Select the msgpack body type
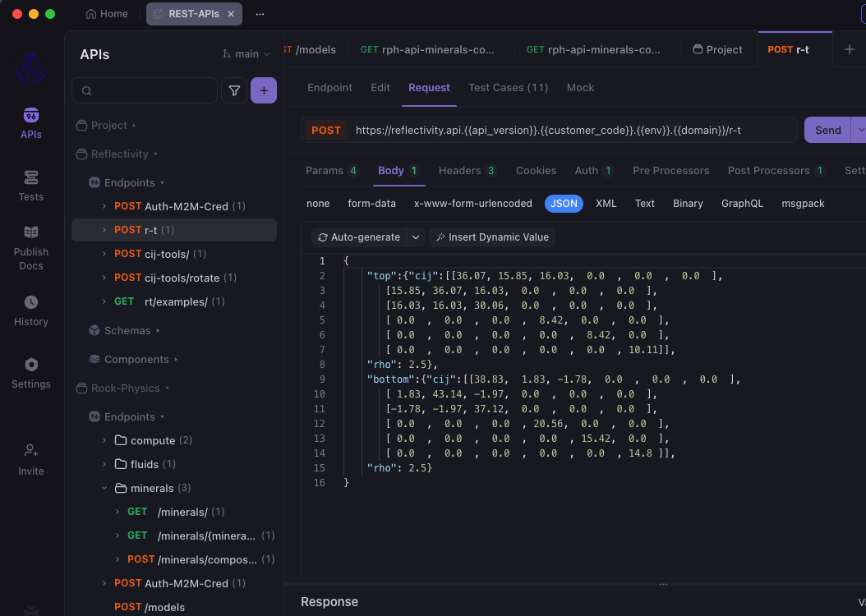Image resolution: width=866 pixels, height=616 pixels. point(803,204)
